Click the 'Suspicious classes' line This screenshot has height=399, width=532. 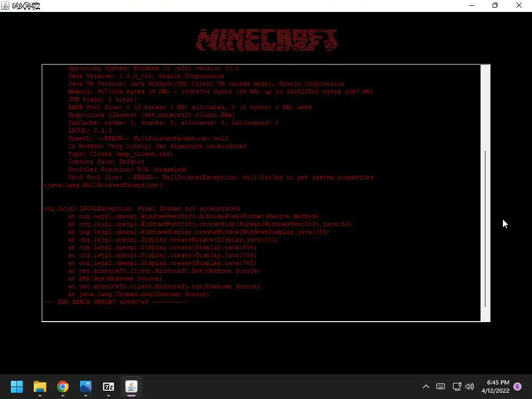[x=152, y=115]
